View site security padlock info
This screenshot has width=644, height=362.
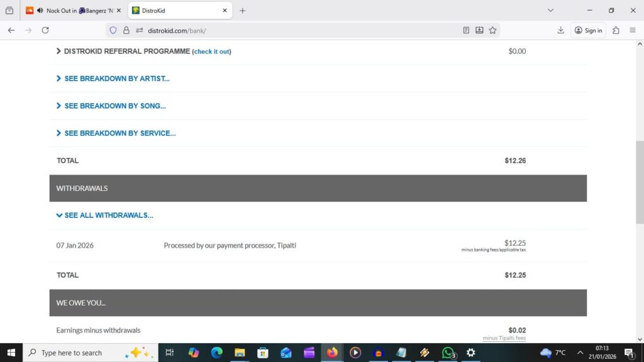click(126, 30)
